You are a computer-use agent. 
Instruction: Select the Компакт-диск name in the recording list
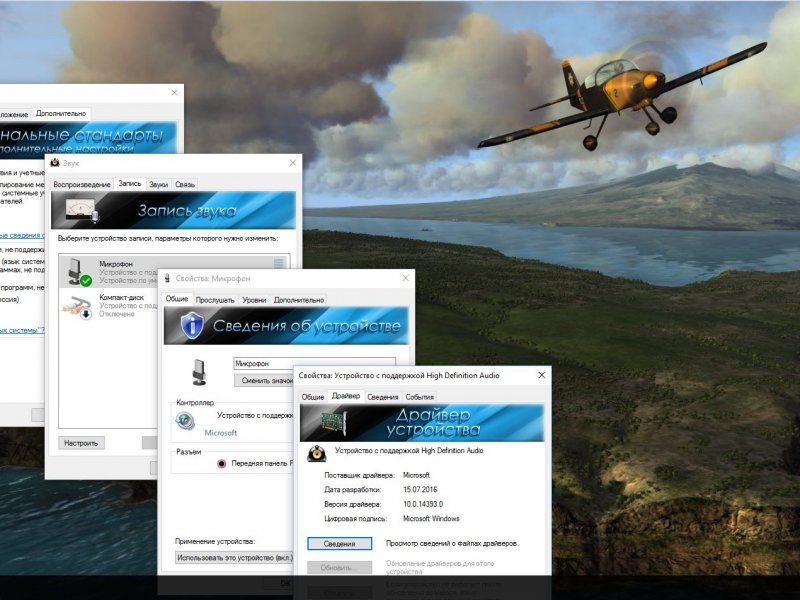coord(121,297)
